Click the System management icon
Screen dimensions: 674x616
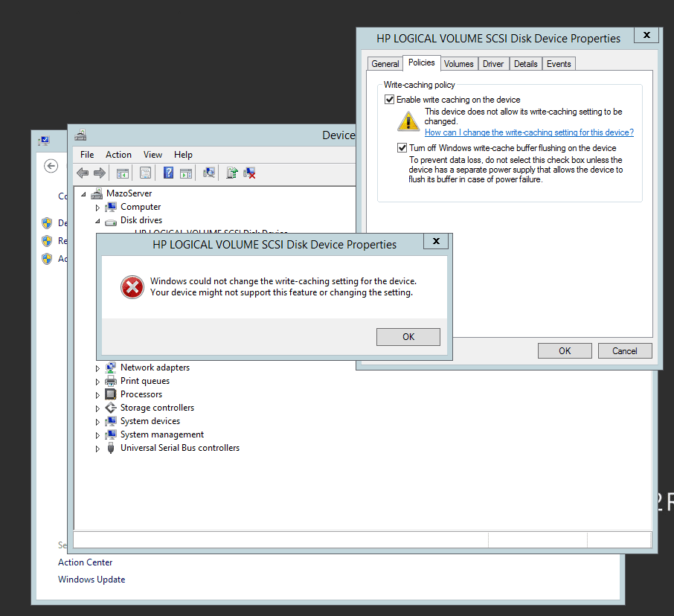(111, 434)
